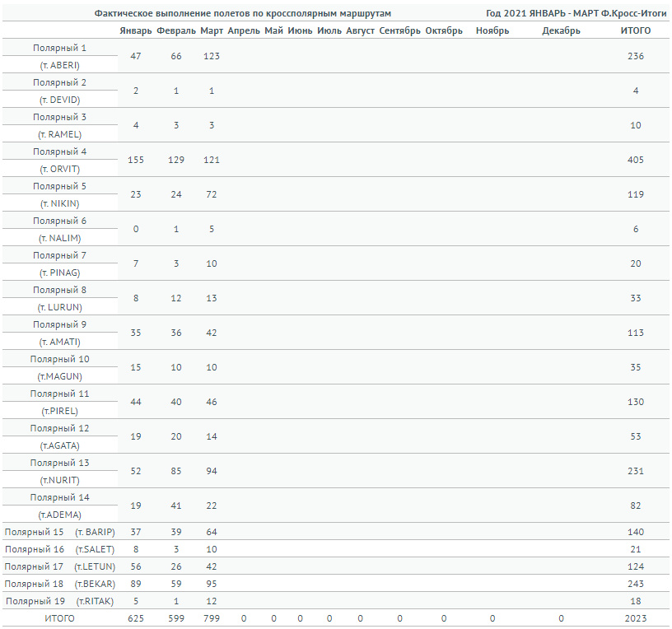Image resolution: width=672 pixels, height=629 pixels.
Task: Select row label 'Полярный 8'
Action: tap(59, 290)
